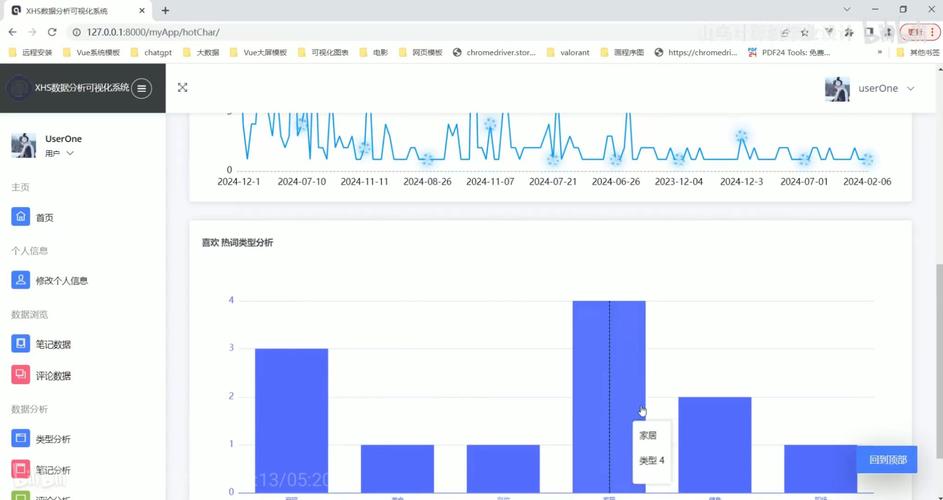Screen dimensions: 943x500
Task: Click the 评论数据 pink icon
Action: pyautogui.click(x=20, y=375)
